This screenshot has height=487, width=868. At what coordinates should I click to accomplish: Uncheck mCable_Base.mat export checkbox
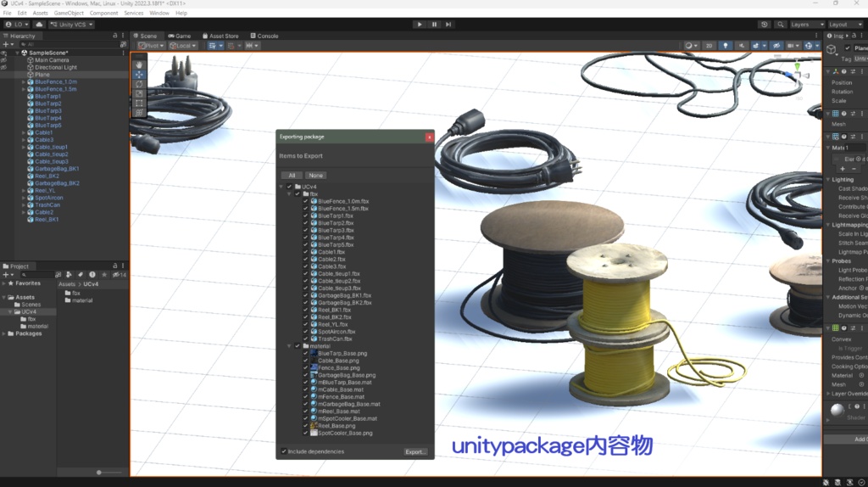click(305, 389)
